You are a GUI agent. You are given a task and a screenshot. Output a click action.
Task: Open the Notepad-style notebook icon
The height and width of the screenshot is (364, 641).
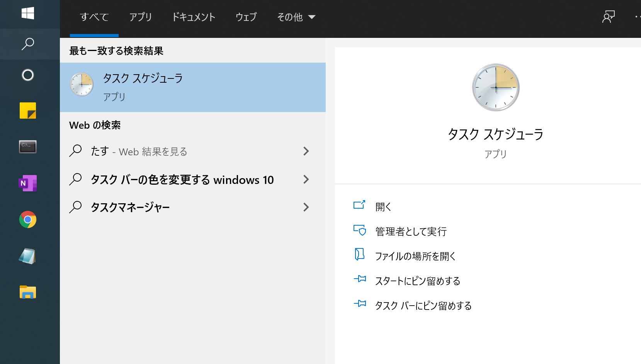click(28, 256)
